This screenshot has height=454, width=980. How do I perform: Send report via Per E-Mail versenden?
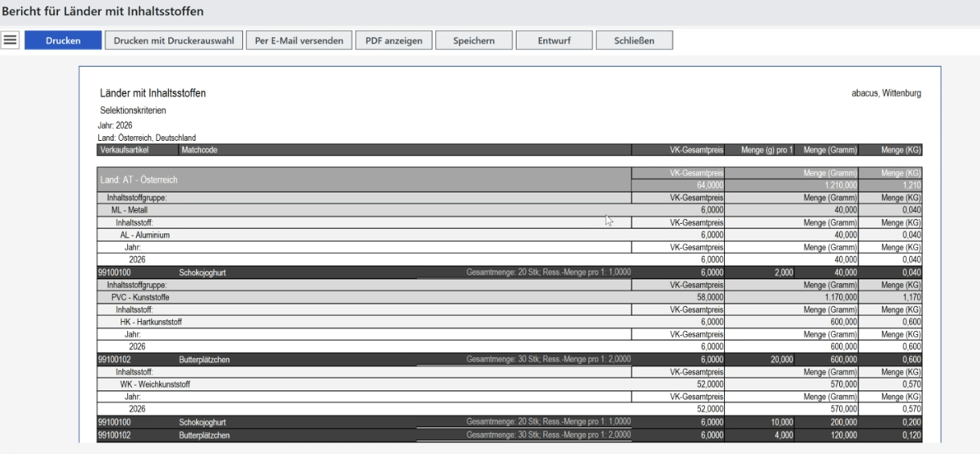pyautogui.click(x=299, y=40)
